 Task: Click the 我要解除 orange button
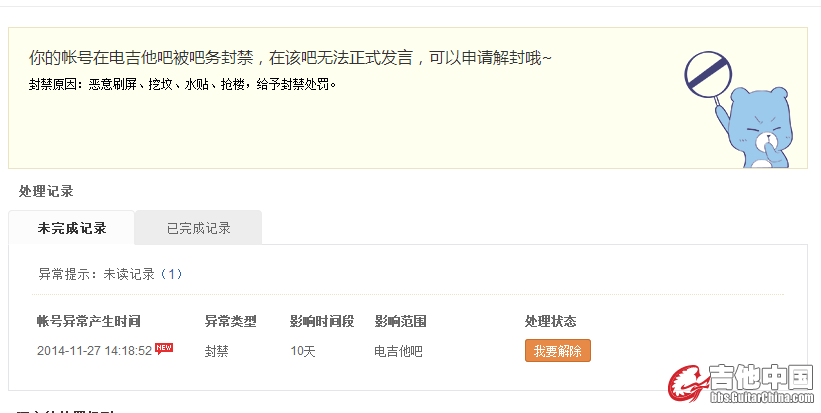tap(558, 351)
